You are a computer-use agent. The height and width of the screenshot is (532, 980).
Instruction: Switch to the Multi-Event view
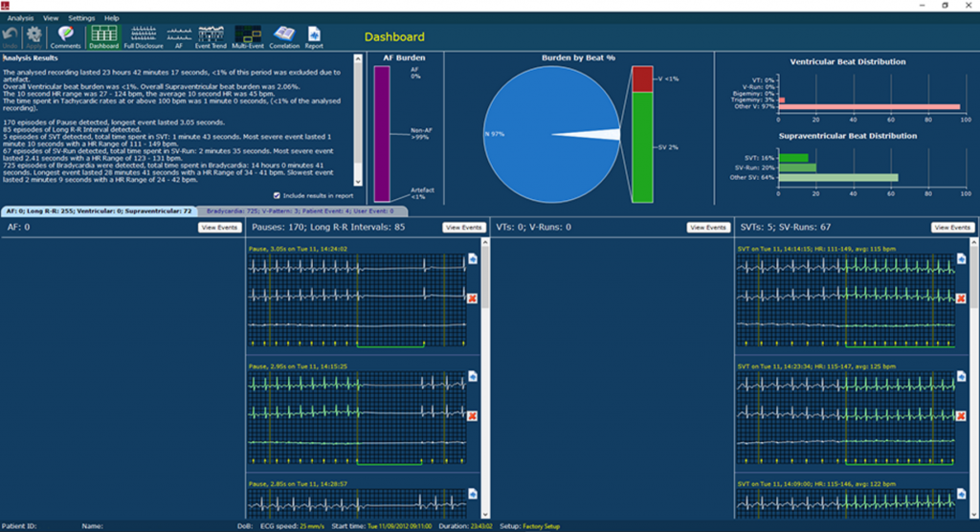[x=247, y=37]
